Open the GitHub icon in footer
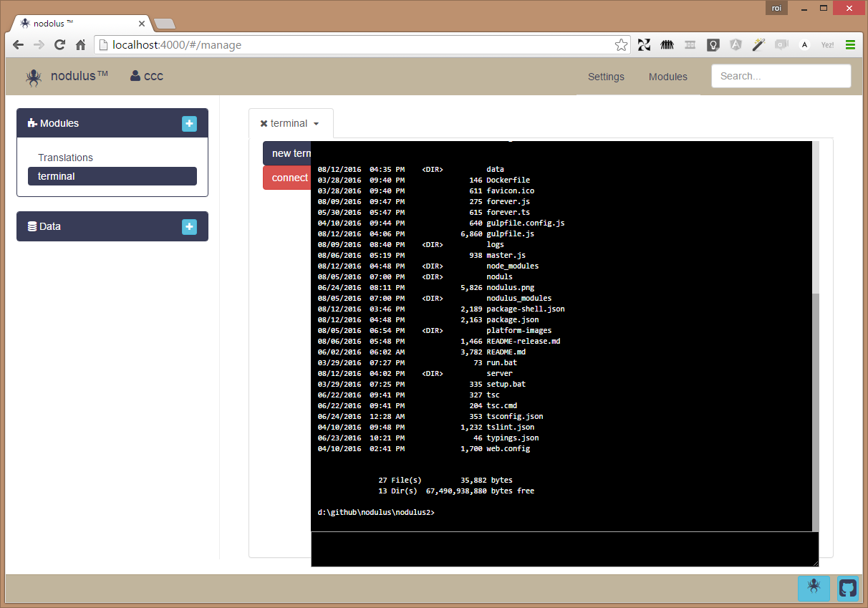 847,588
